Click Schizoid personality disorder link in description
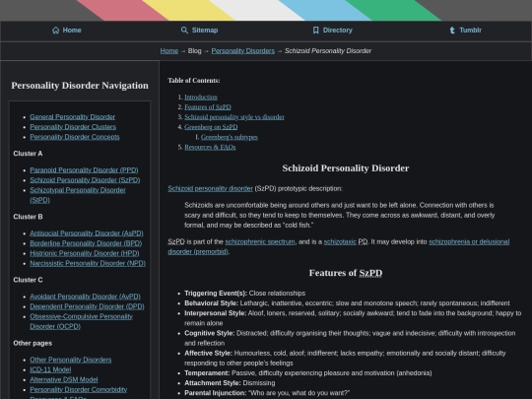Screen dimensions: 532x399 point(211,188)
